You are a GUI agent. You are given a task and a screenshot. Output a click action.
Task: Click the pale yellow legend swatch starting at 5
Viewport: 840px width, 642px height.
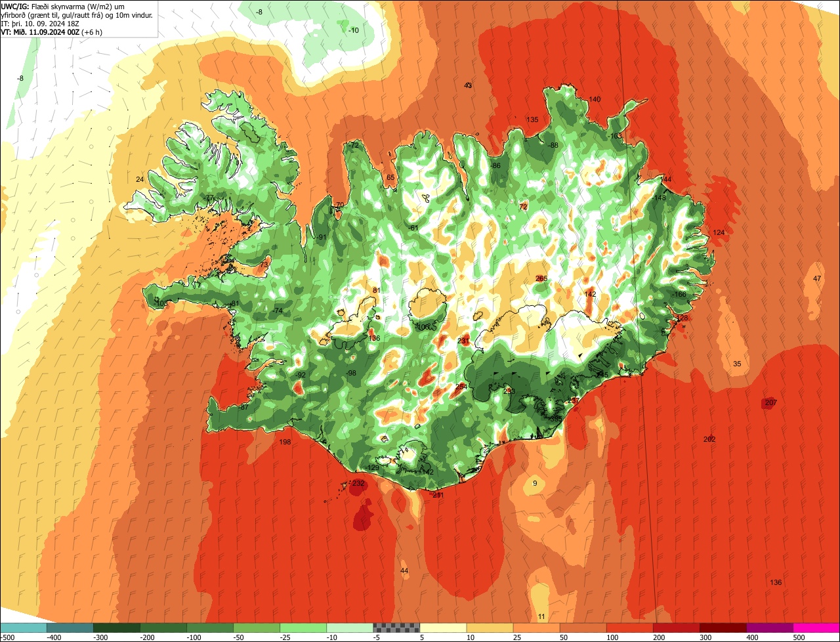443,628
